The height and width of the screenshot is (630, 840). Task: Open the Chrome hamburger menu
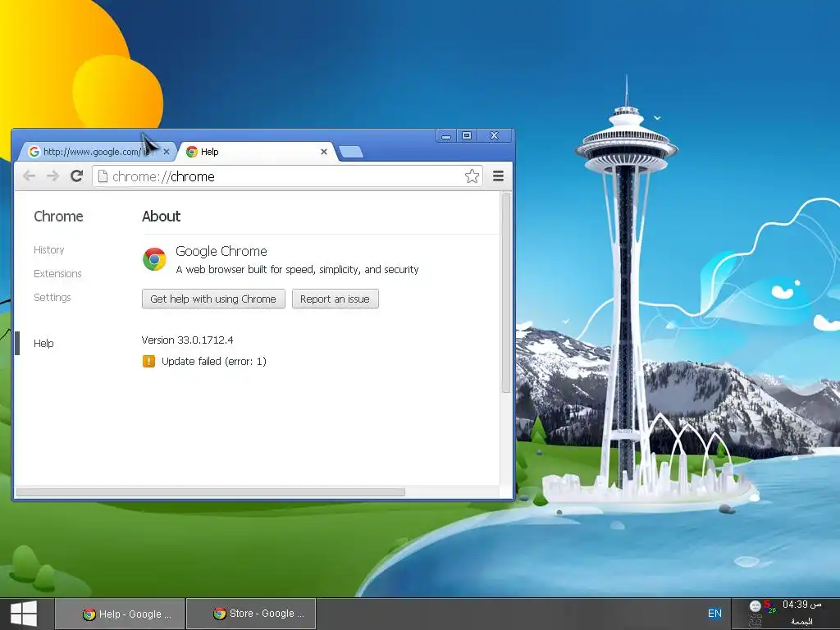pos(498,176)
